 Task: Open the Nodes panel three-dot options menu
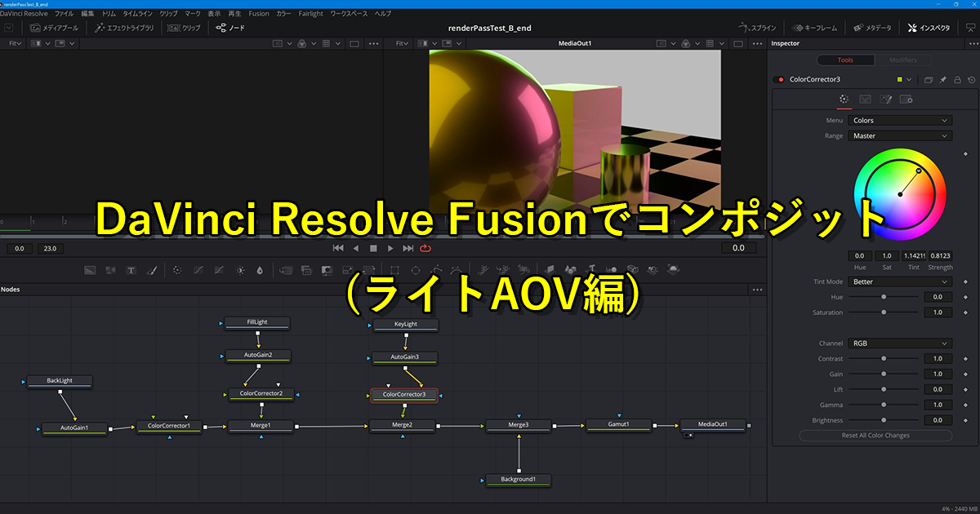point(757,289)
